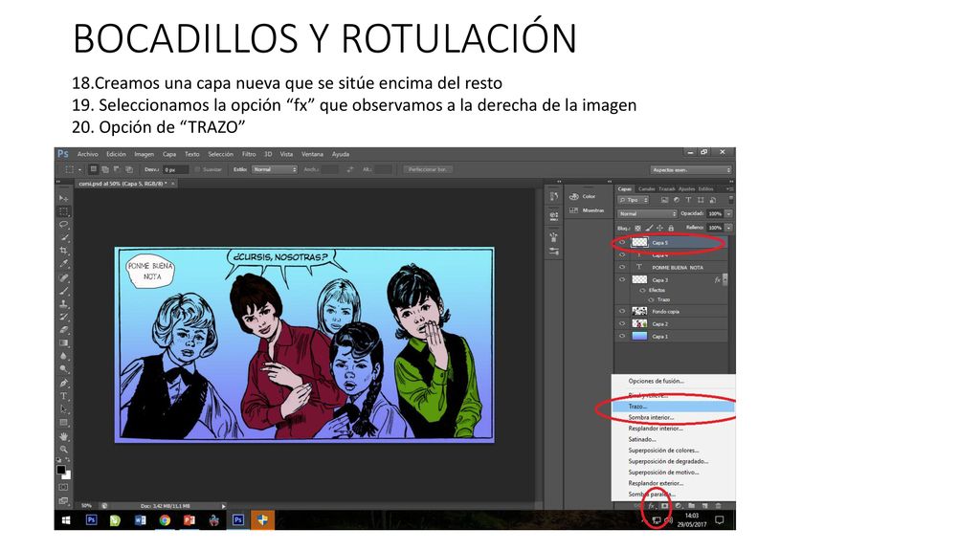This screenshot has width=980, height=551.
Task: Select the History Brush tool
Action: point(64,317)
